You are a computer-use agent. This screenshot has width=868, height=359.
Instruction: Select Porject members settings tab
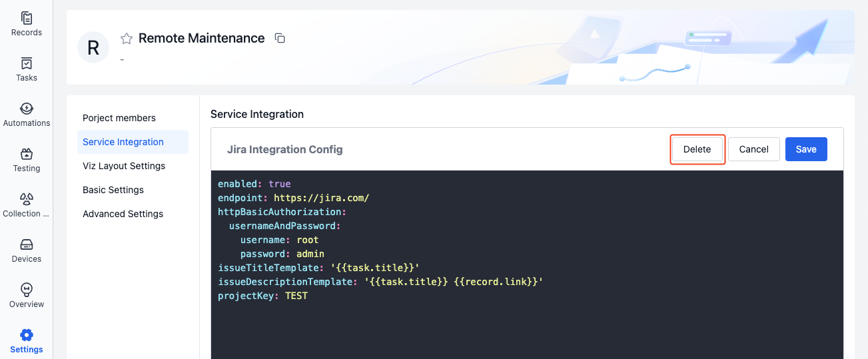tap(119, 118)
